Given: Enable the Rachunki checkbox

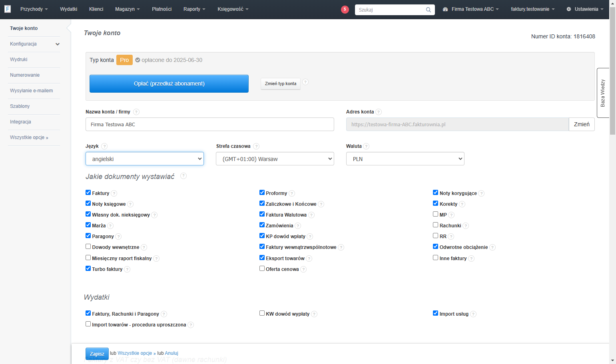Looking at the screenshot, I should [x=436, y=225].
